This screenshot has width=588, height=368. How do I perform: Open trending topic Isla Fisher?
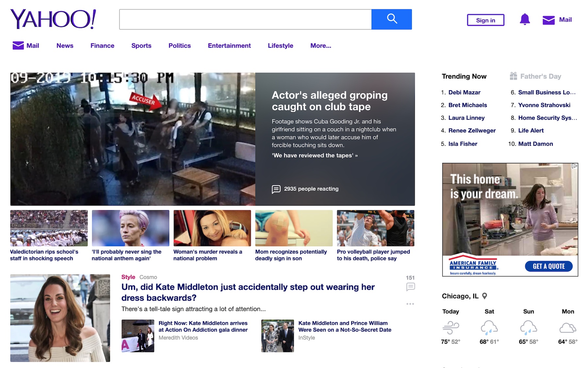[463, 144]
